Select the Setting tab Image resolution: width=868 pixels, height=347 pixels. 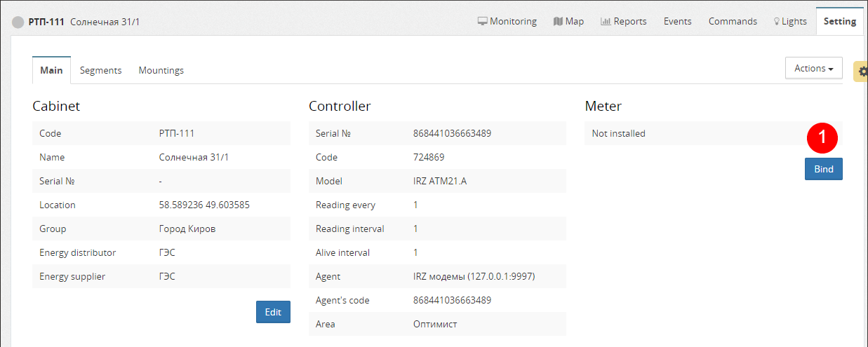click(x=840, y=21)
